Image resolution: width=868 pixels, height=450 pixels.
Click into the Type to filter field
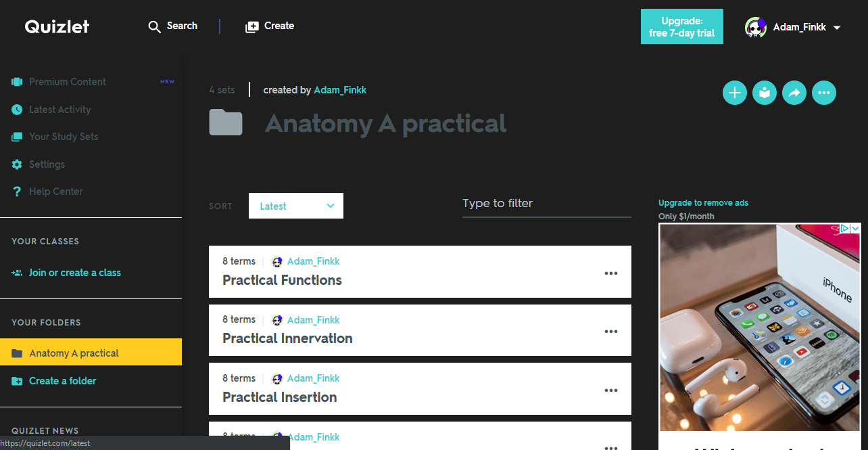[546, 203]
